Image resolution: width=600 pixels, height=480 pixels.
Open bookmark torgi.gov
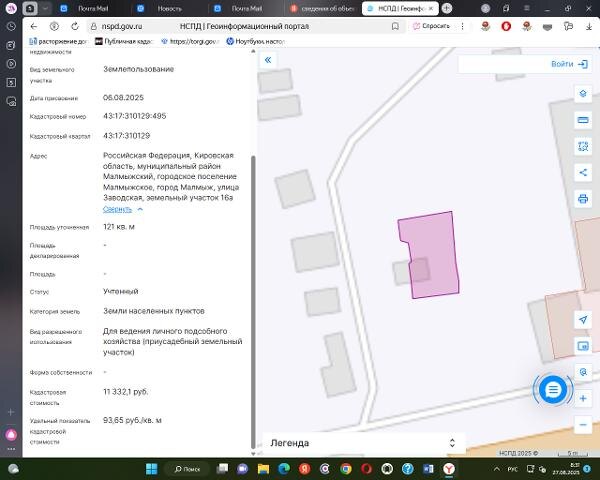[x=190, y=41]
